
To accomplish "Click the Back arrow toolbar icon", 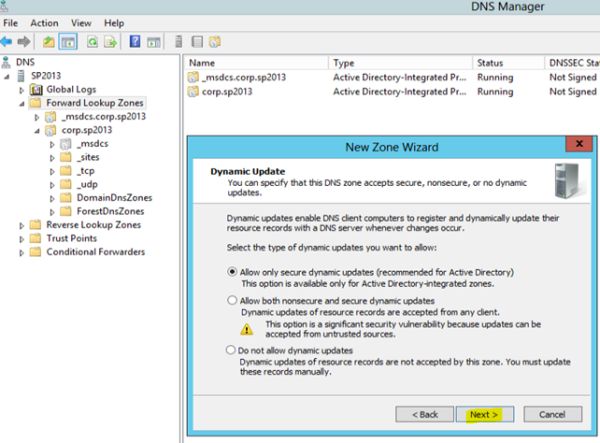I will (x=6, y=42).
